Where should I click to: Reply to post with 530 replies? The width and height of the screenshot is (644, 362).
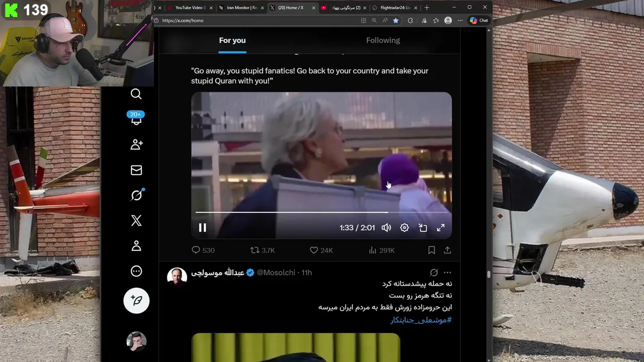[x=203, y=250]
